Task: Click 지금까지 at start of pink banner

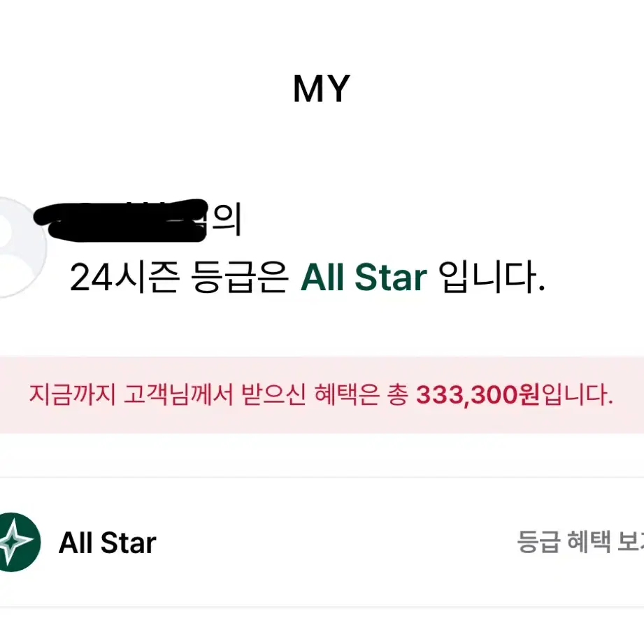Action: (73, 394)
